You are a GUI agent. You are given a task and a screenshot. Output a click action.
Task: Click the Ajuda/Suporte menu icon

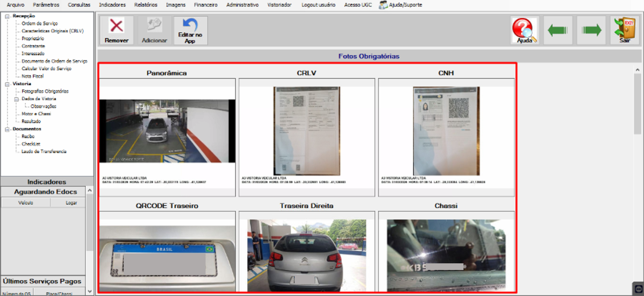[383, 5]
